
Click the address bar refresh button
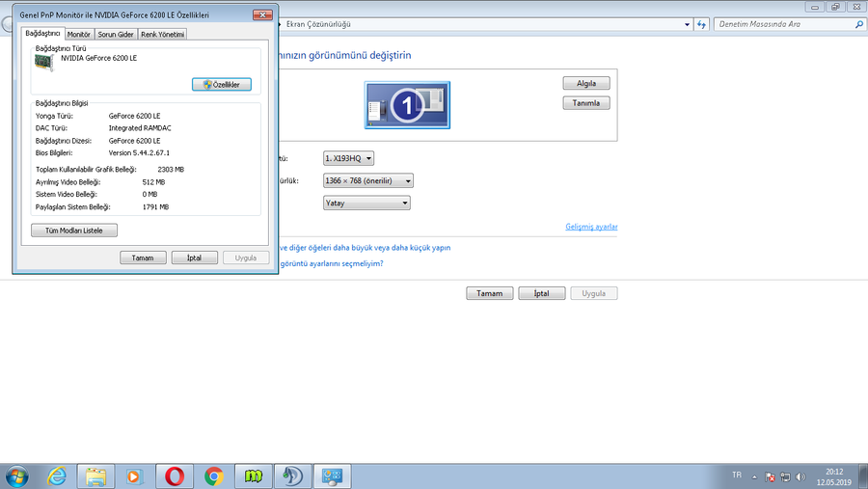point(701,24)
